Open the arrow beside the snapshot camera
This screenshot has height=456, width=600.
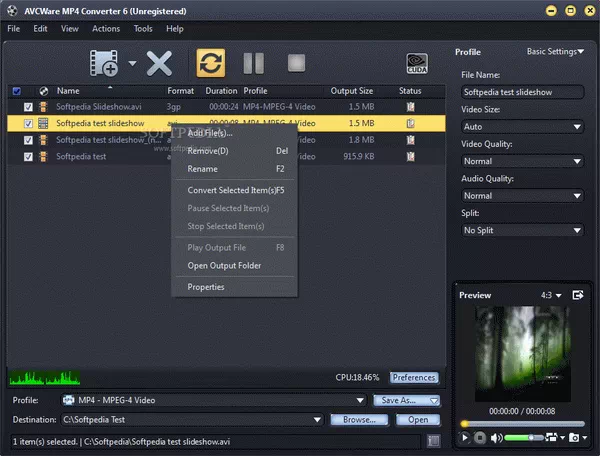pos(585,437)
